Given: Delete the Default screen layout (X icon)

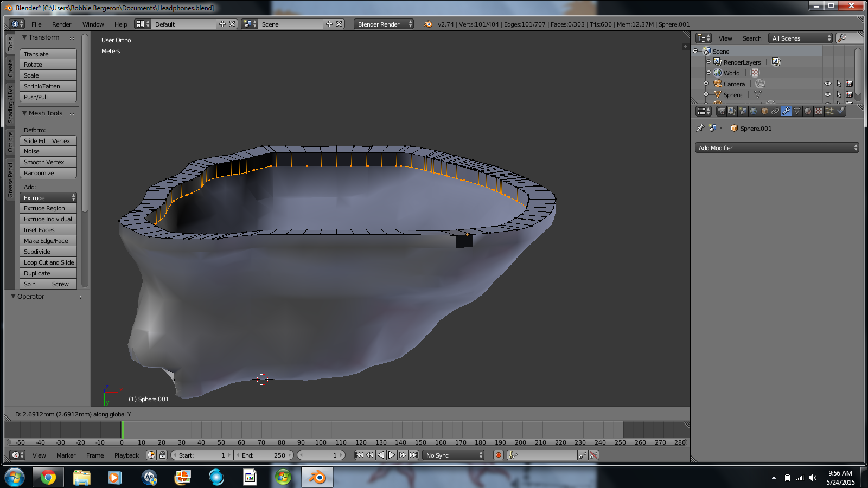Looking at the screenshot, I should click(232, 24).
